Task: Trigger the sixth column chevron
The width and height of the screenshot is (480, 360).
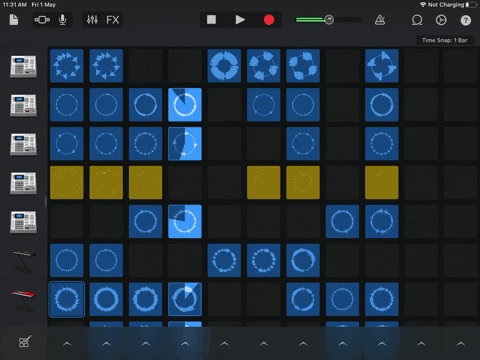Action: (264, 344)
